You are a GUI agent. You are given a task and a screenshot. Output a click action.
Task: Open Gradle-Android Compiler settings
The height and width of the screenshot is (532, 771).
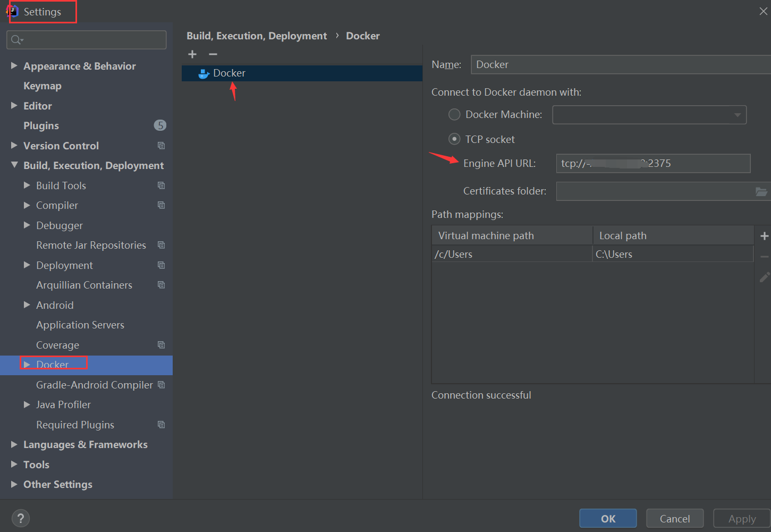point(95,385)
